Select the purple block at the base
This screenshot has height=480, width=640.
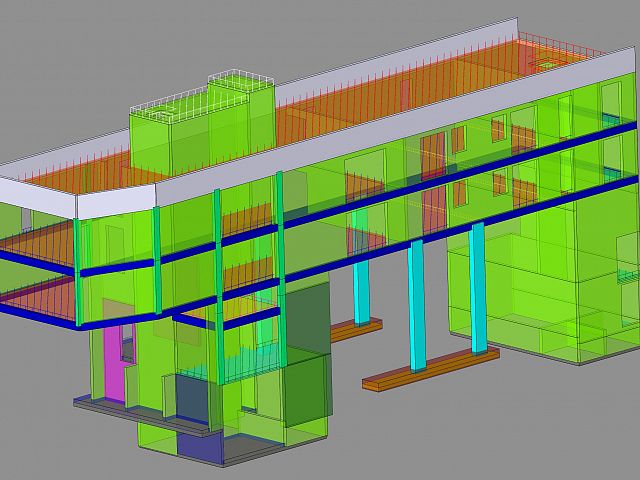(200, 446)
